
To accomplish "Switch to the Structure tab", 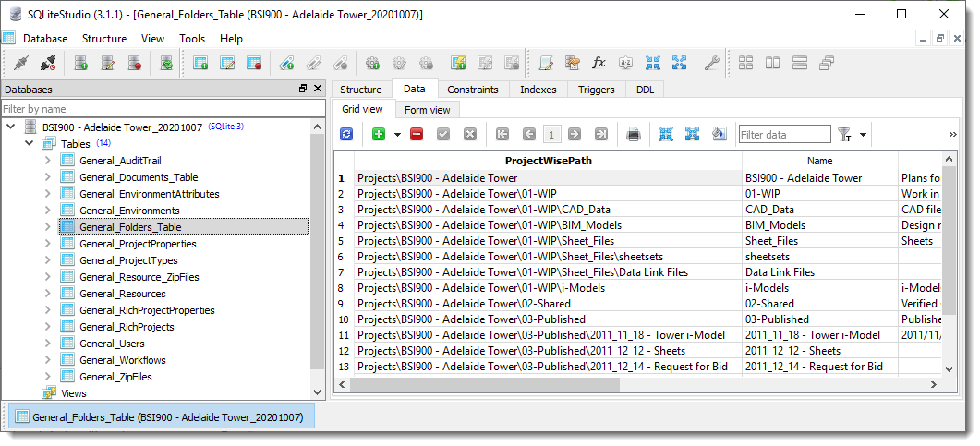I will coord(360,90).
